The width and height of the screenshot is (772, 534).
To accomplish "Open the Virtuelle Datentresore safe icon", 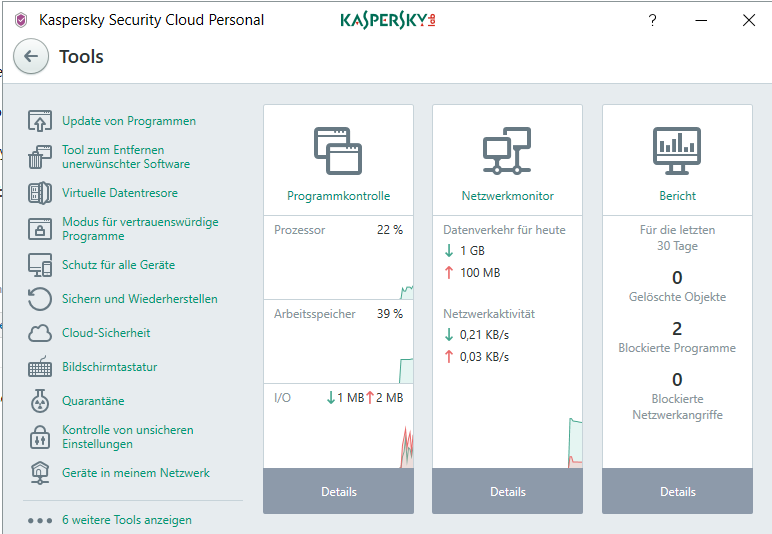I will click(40, 193).
